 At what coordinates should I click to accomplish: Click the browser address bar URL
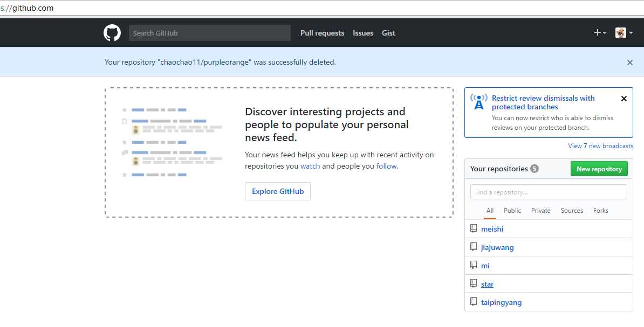click(x=27, y=8)
